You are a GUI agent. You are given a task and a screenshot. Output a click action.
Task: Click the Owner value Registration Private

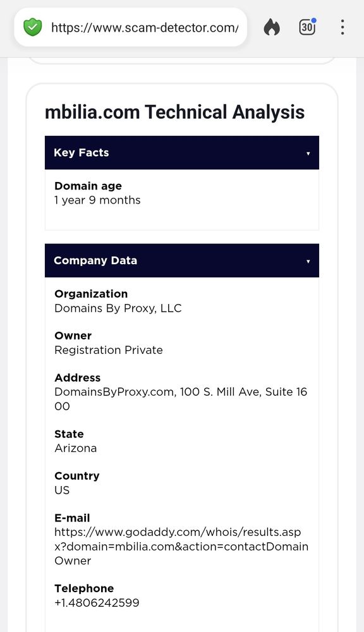(x=109, y=350)
